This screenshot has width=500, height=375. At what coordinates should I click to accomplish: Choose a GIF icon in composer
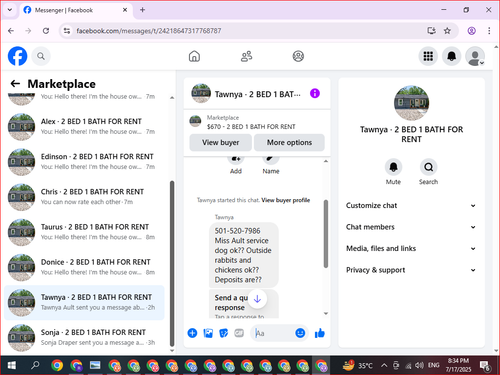coord(239,333)
